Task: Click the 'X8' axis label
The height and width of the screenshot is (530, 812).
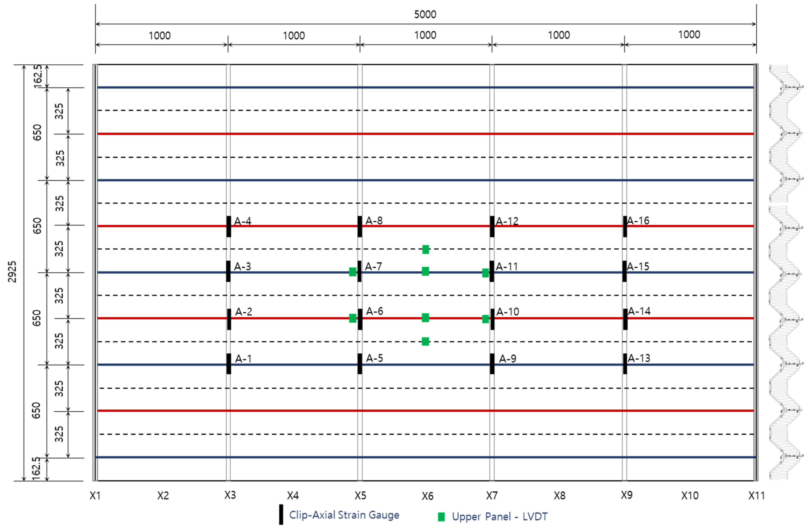Action: 559,495
